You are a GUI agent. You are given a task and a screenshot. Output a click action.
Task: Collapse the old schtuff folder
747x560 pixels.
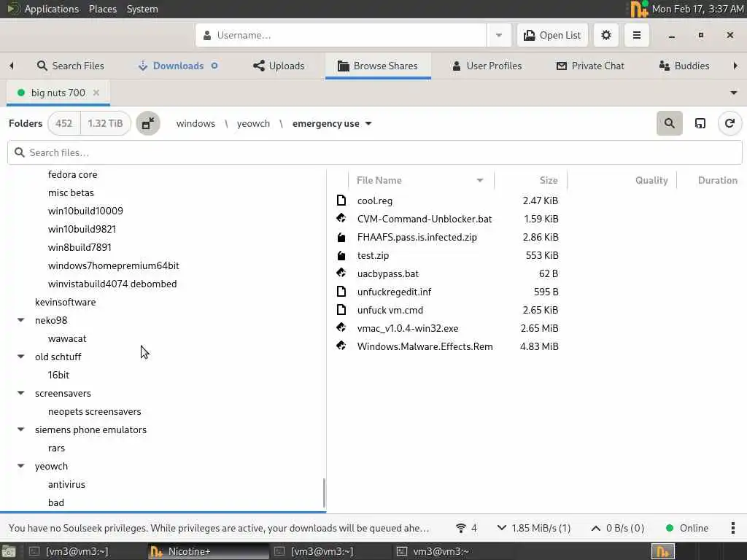[21, 357]
